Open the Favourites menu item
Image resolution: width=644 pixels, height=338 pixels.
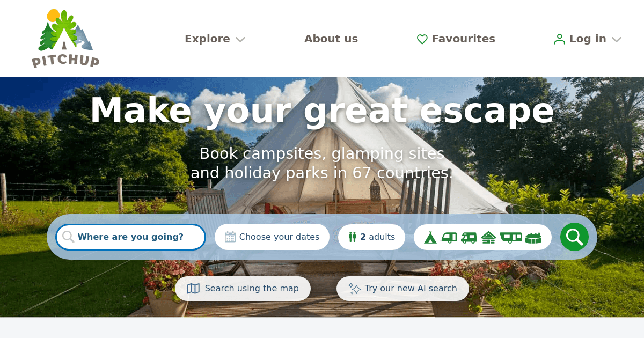(x=456, y=39)
